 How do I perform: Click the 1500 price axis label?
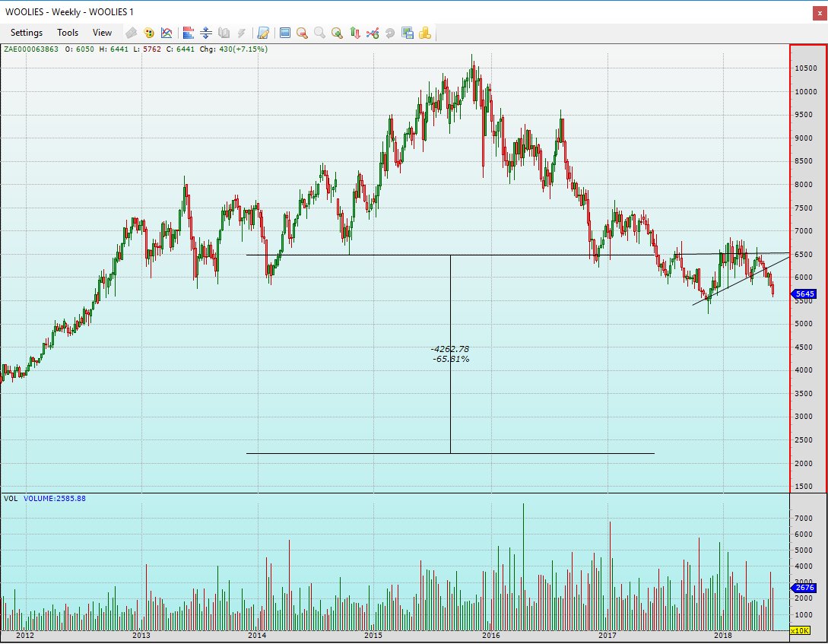pos(804,486)
